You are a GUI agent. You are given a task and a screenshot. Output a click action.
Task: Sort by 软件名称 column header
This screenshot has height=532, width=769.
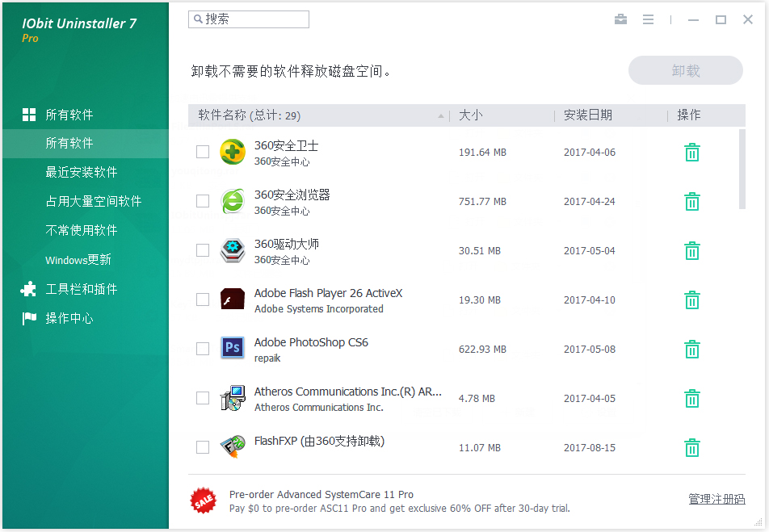(249, 115)
